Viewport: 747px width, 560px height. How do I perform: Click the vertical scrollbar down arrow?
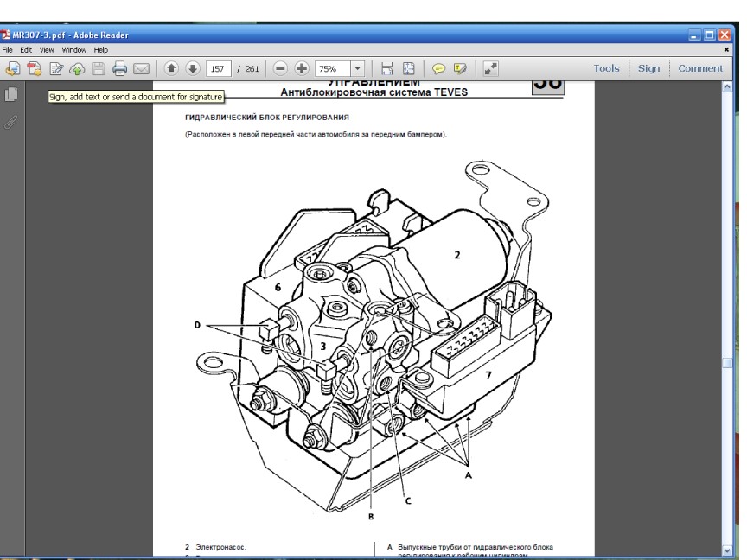727,550
